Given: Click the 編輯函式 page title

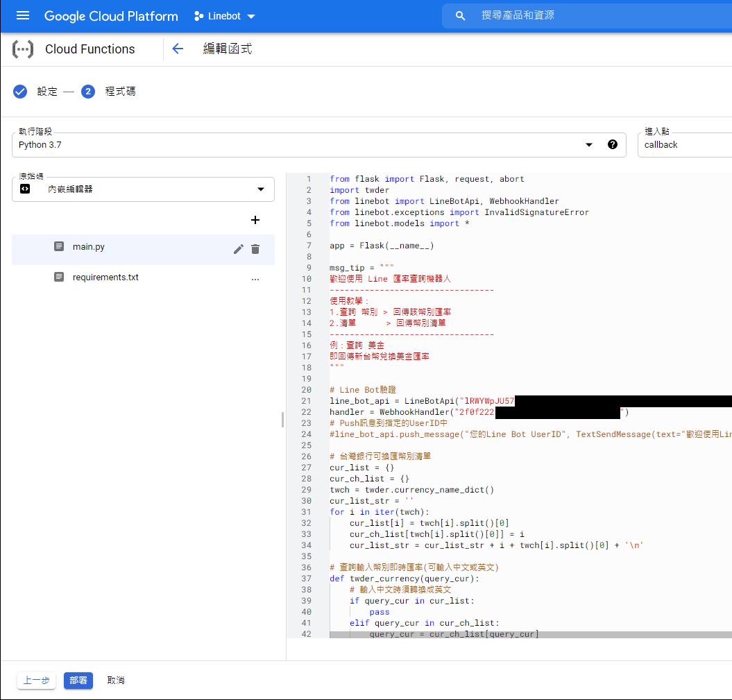Looking at the screenshot, I should pos(228,49).
